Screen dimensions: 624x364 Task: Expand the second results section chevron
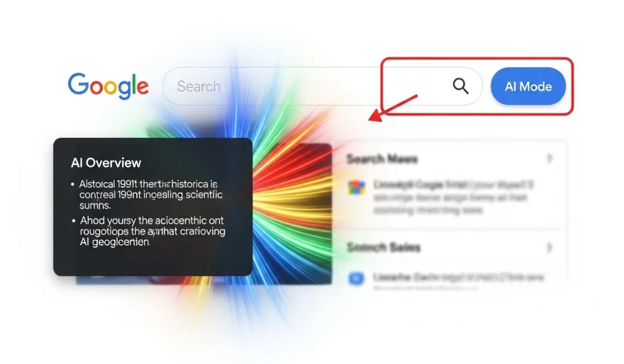pos(550,248)
